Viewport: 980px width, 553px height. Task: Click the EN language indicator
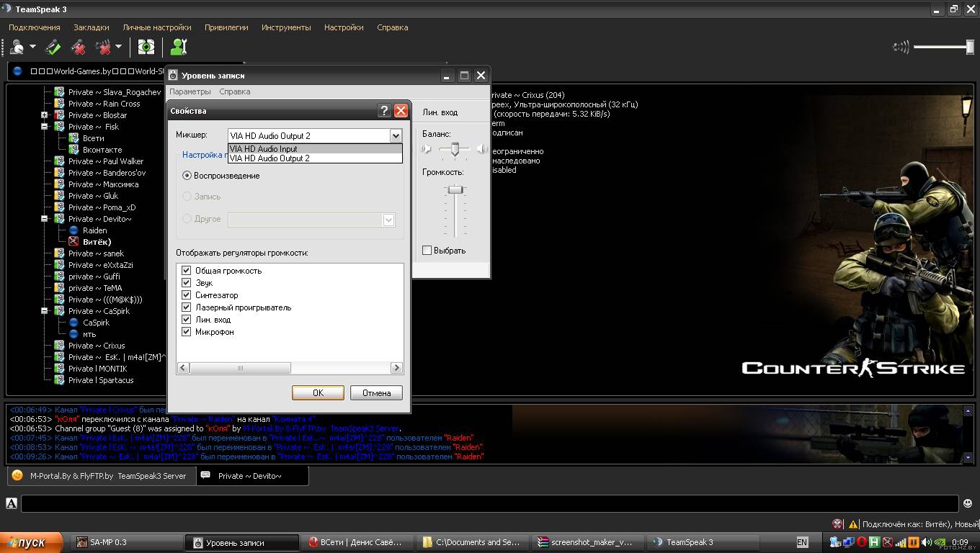(x=802, y=542)
